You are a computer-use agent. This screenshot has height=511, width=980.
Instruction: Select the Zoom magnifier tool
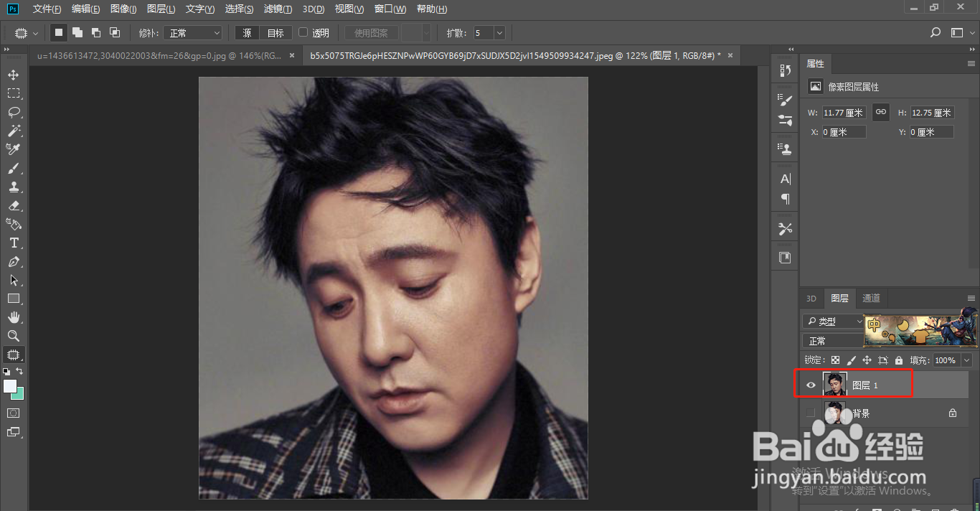pyautogui.click(x=14, y=336)
